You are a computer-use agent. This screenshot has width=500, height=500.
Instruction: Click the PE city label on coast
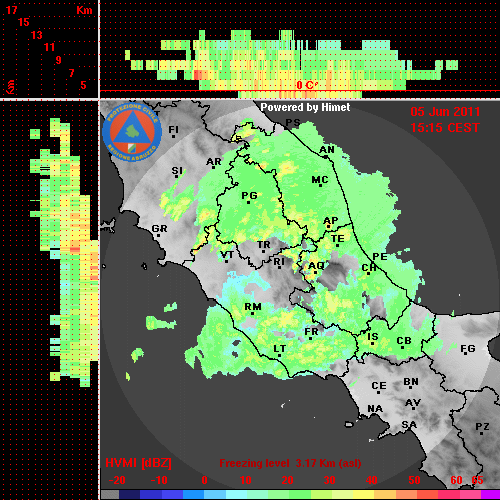(380, 257)
